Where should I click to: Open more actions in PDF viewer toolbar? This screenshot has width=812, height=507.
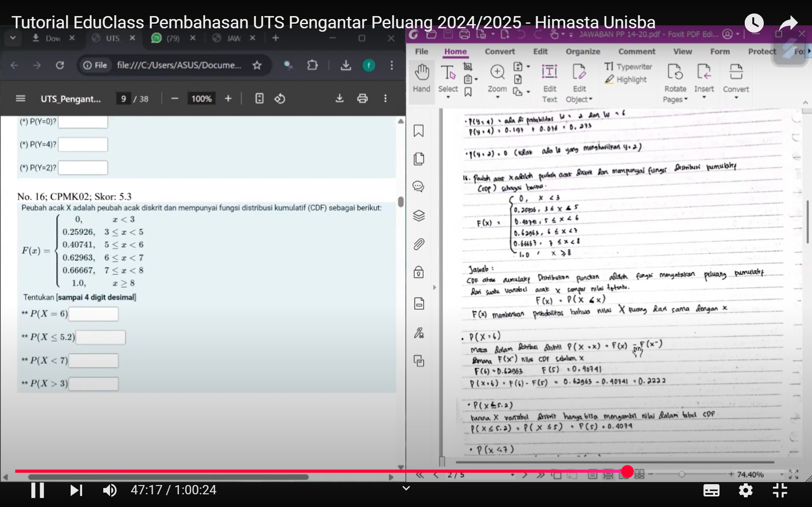[385, 99]
